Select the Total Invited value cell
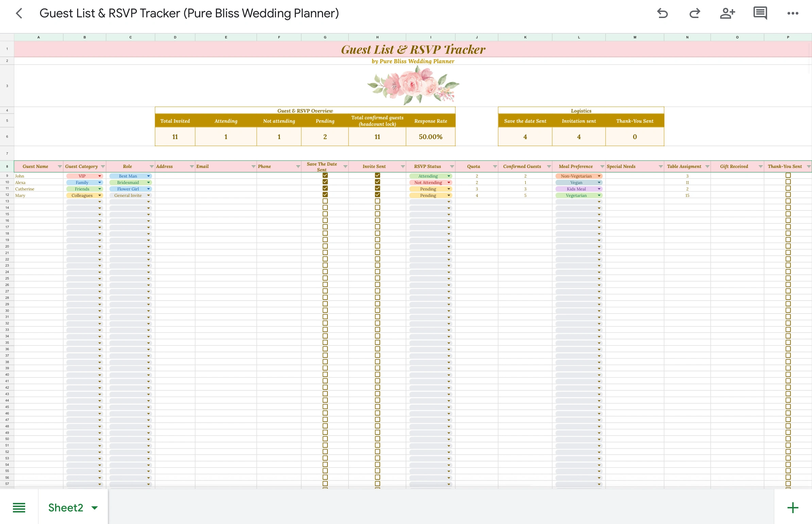The width and height of the screenshot is (812, 524). pos(175,137)
